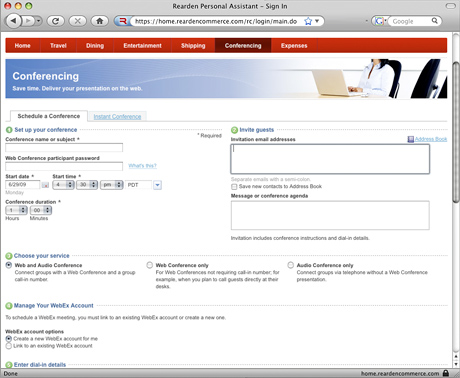Select the Schedule a Conference tab
The height and width of the screenshot is (378, 460).
pos(49,116)
